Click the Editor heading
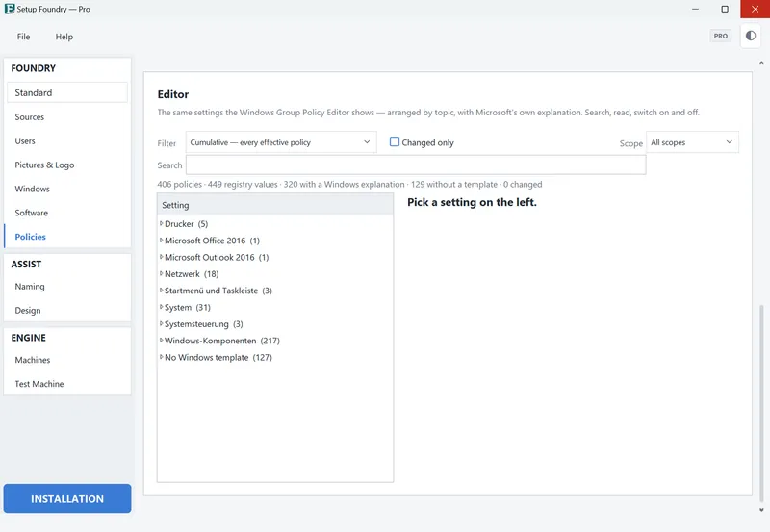The width and height of the screenshot is (770, 532). coord(173,94)
